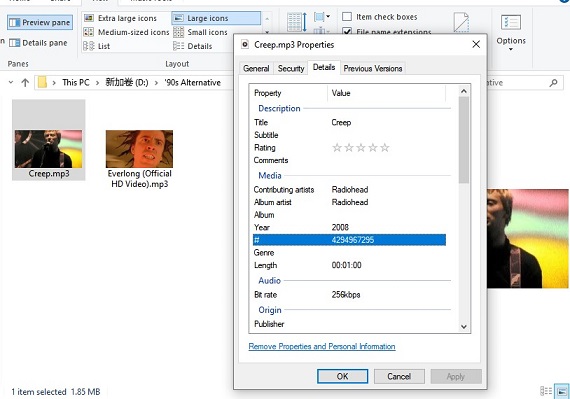Click the Cancel button
The height and width of the screenshot is (399, 570).
tap(399, 376)
